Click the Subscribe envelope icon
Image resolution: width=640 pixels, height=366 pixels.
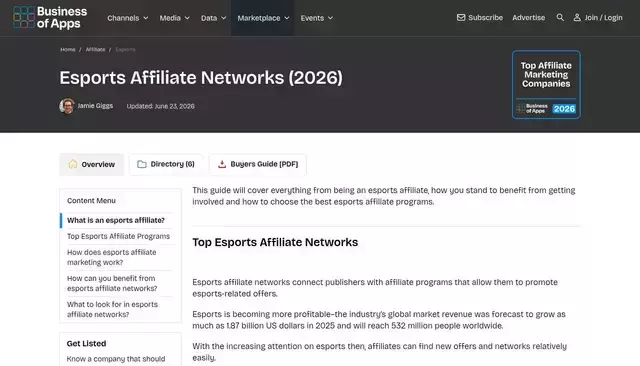pyautogui.click(x=461, y=18)
